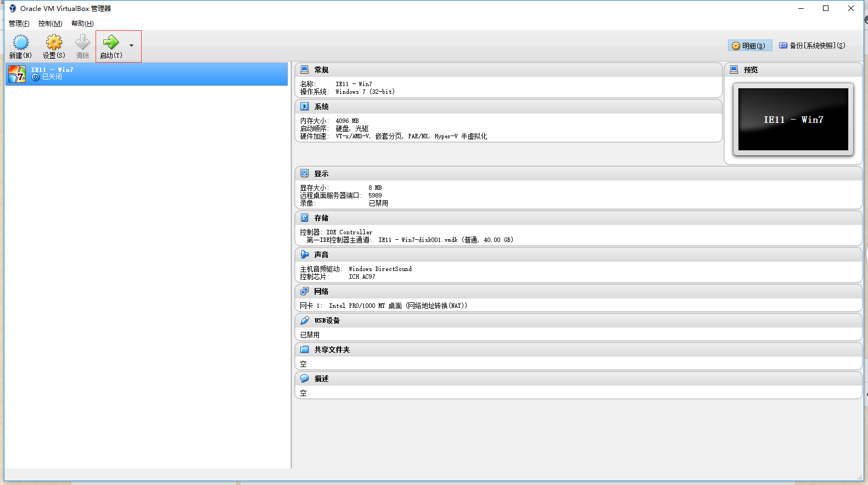
Task: Click the 描述 section speech bubble icon
Action: coord(305,379)
